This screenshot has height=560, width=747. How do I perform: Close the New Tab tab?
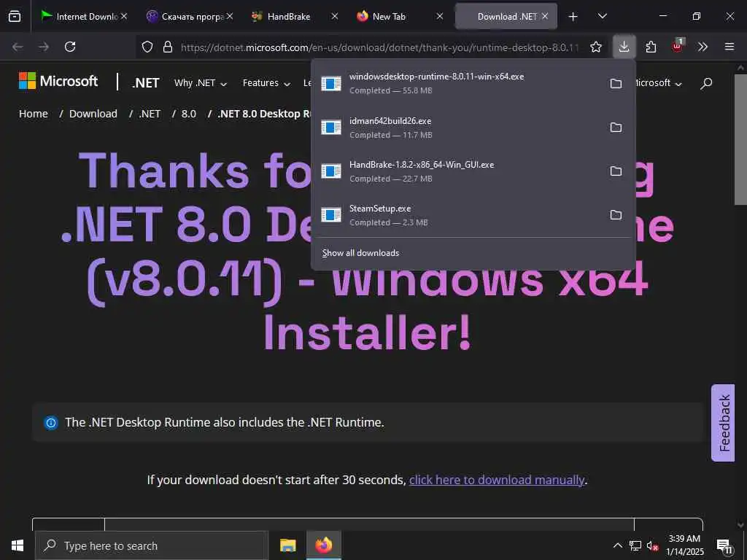pyautogui.click(x=439, y=16)
